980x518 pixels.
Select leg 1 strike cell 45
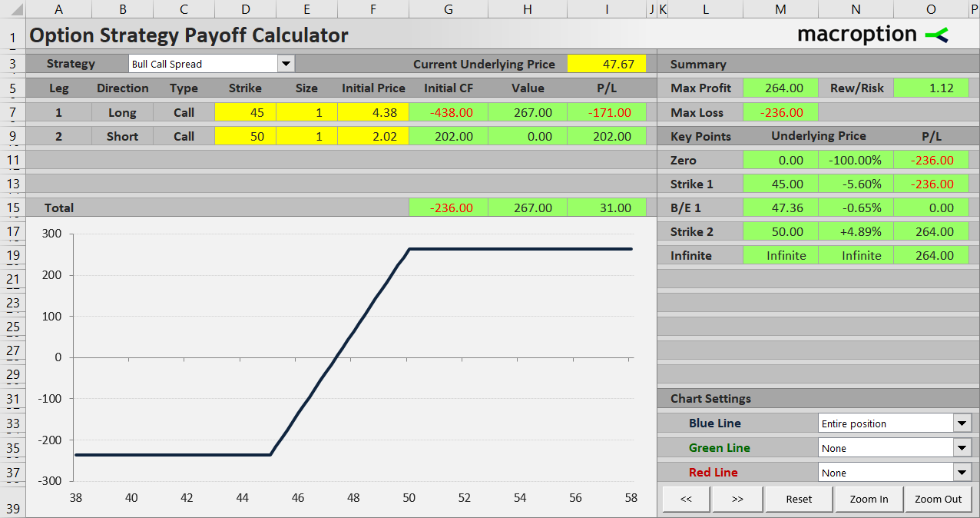coord(246,112)
